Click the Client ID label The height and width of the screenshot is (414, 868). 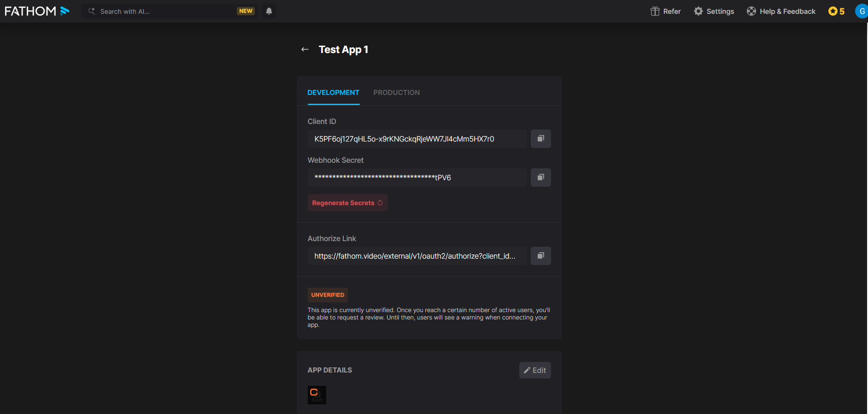tap(322, 121)
